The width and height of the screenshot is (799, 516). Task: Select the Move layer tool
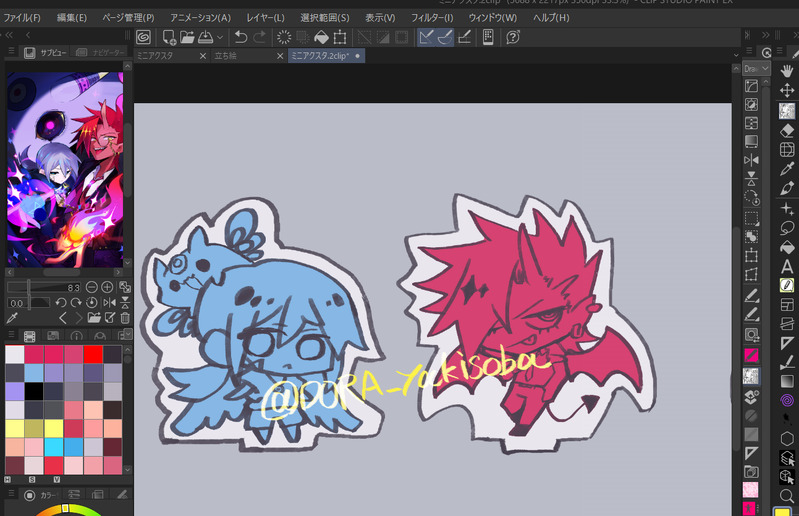[x=787, y=91]
